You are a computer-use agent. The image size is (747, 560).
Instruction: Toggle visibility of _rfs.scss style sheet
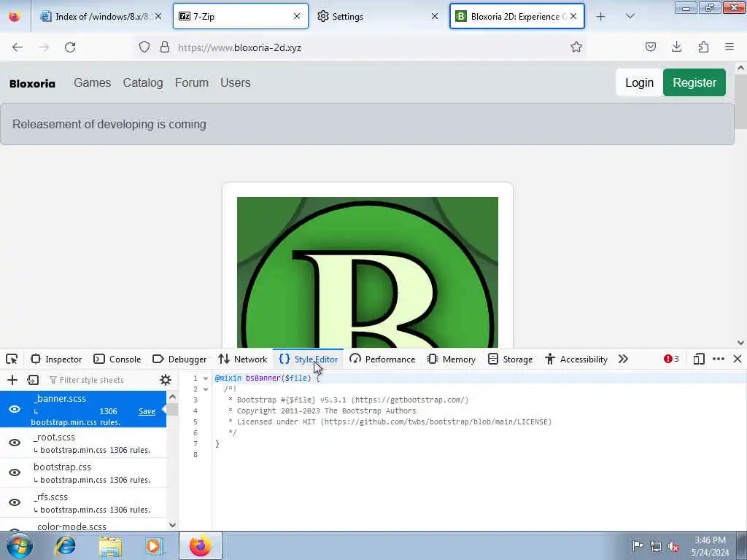pyautogui.click(x=15, y=502)
